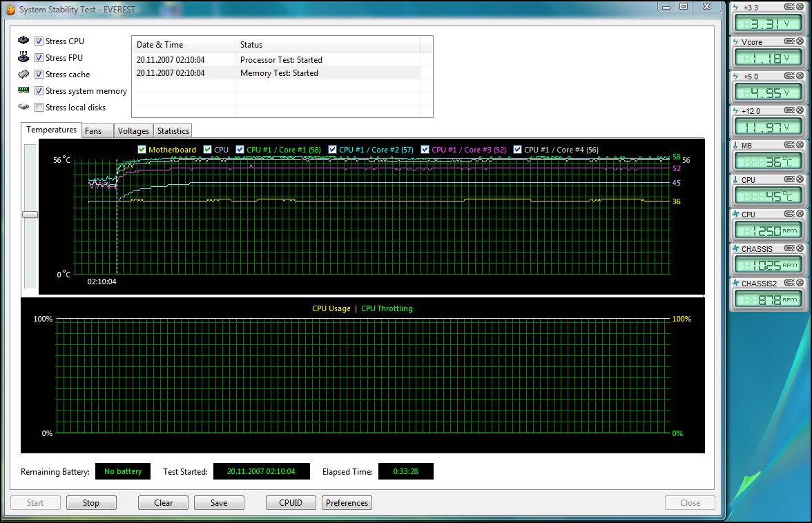Click the Status column header
The height and width of the screenshot is (523, 812).
[x=328, y=44]
